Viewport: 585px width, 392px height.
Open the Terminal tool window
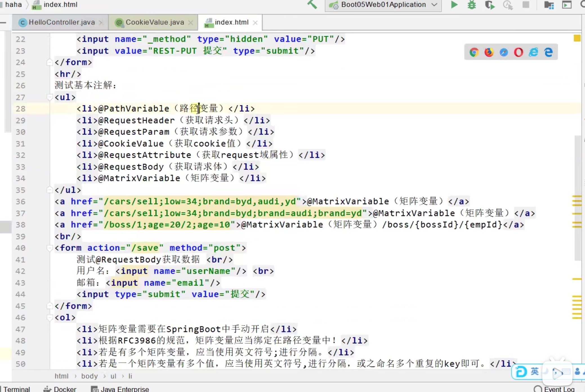[16, 389]
